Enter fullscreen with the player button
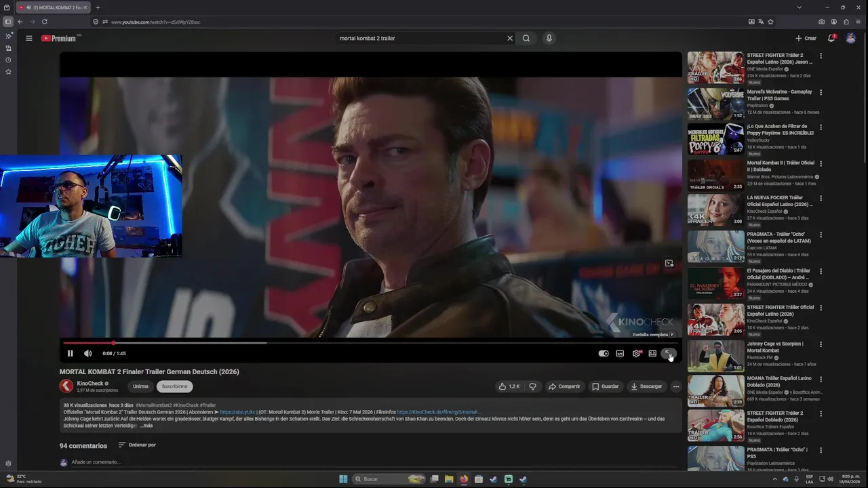Image resolution: width=868 pixels, height=488 pixels. coord(669,353)
